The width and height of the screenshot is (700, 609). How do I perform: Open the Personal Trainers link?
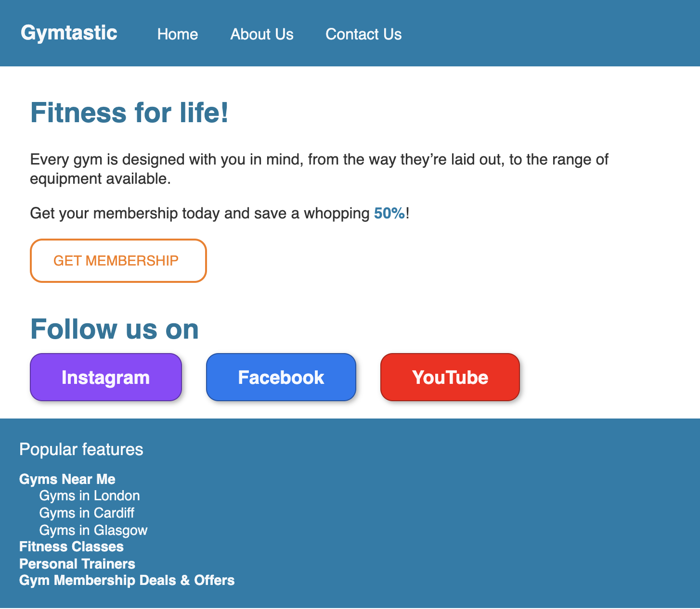[77, 563]
